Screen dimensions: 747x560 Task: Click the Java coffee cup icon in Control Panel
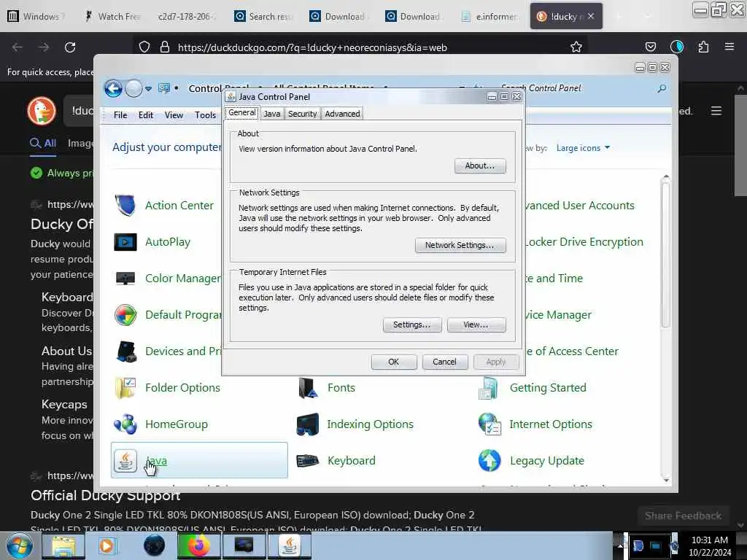tap(125, 461)
